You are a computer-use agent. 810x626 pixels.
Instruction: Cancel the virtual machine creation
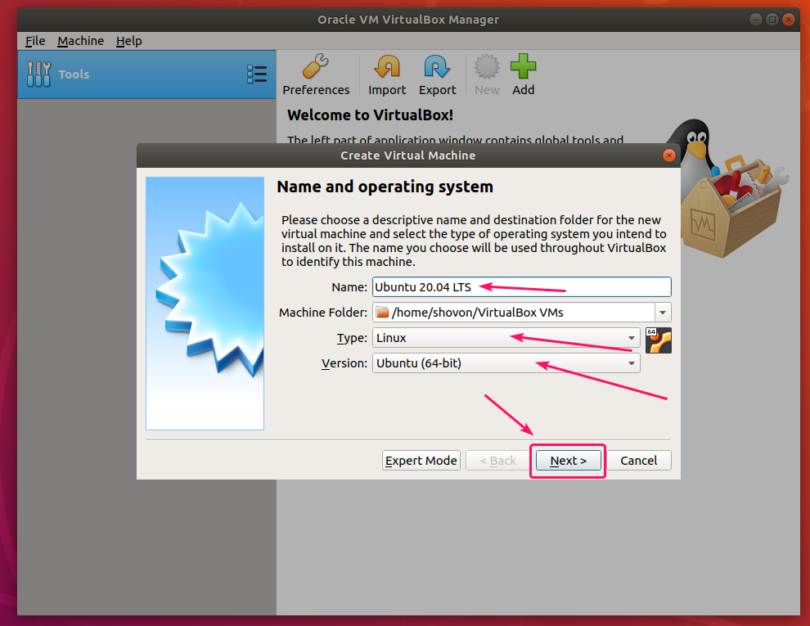(x=638, y=460)
